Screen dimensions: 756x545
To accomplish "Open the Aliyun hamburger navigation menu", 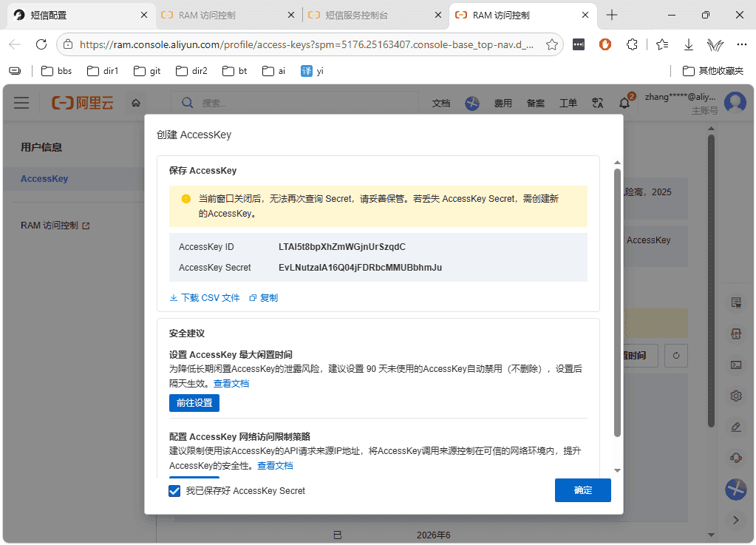I will point(21,103).
